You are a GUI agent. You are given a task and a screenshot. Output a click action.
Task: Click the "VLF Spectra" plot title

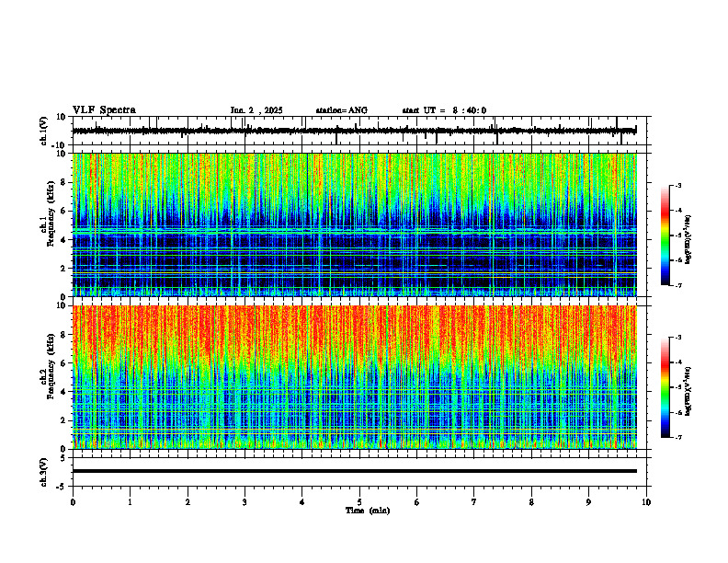[104, 110]
